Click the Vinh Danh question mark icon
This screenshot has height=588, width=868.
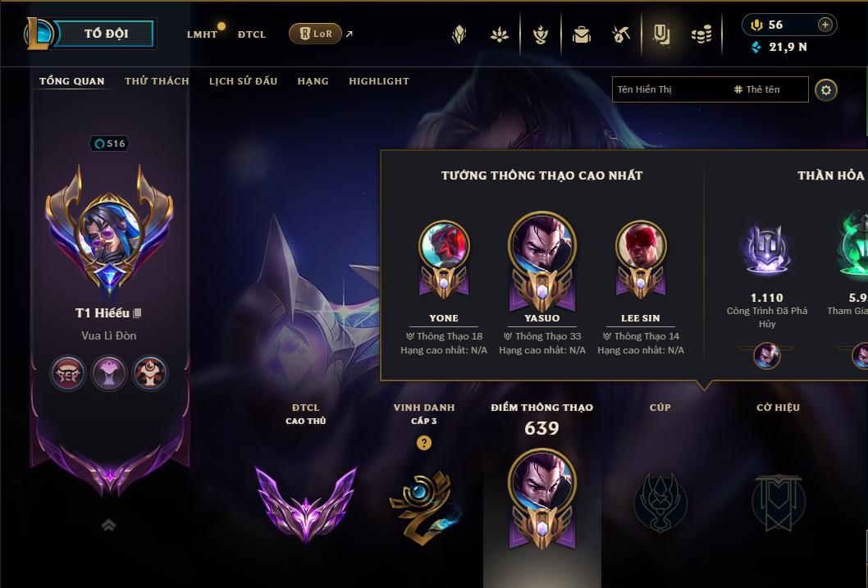[x=424, y=443]
